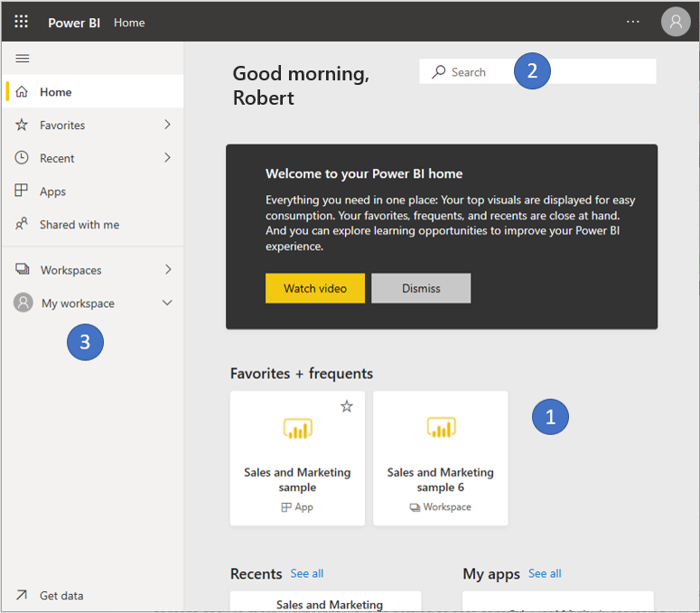Select Apps in the navigation pane
The height and width of the screenshot is (613, 700).
93,191
